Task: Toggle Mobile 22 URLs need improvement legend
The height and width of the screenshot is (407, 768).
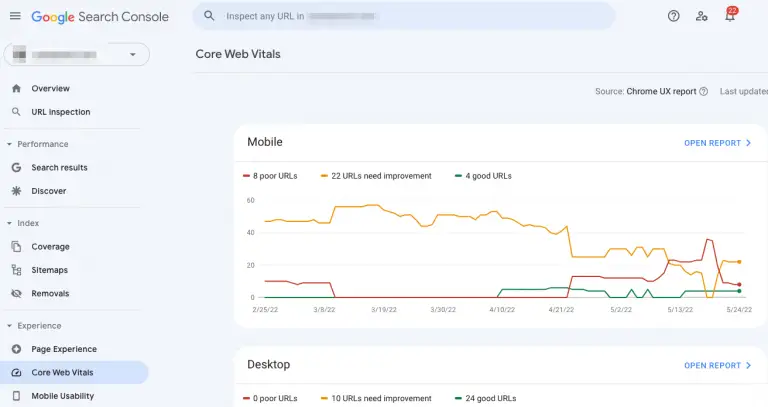Action: (x=376, y=176)
